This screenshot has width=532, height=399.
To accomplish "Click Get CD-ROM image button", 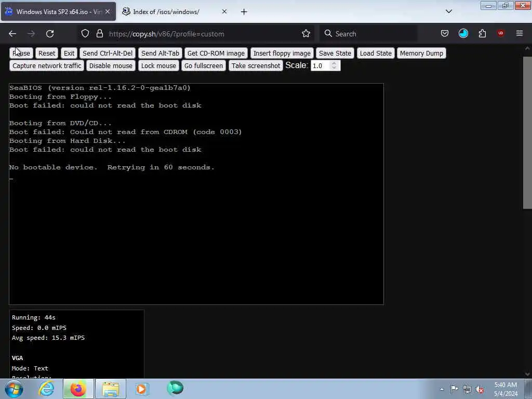I will click(x=216, y=54).
